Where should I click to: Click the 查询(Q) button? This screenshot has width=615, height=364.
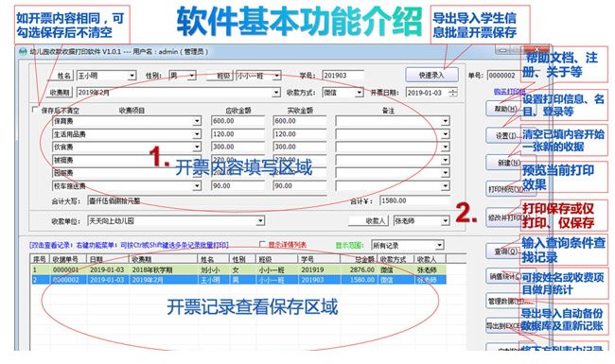pos(505,251)
